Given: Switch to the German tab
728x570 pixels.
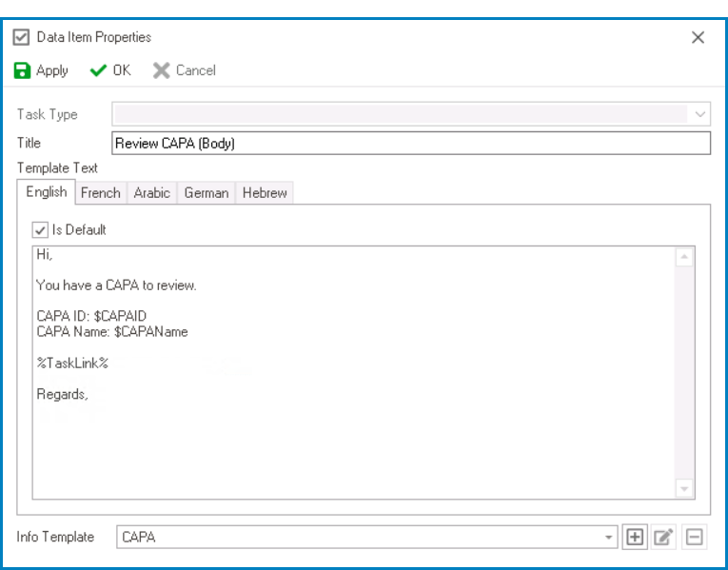Looking at the screenshot, I should [207, 192].
